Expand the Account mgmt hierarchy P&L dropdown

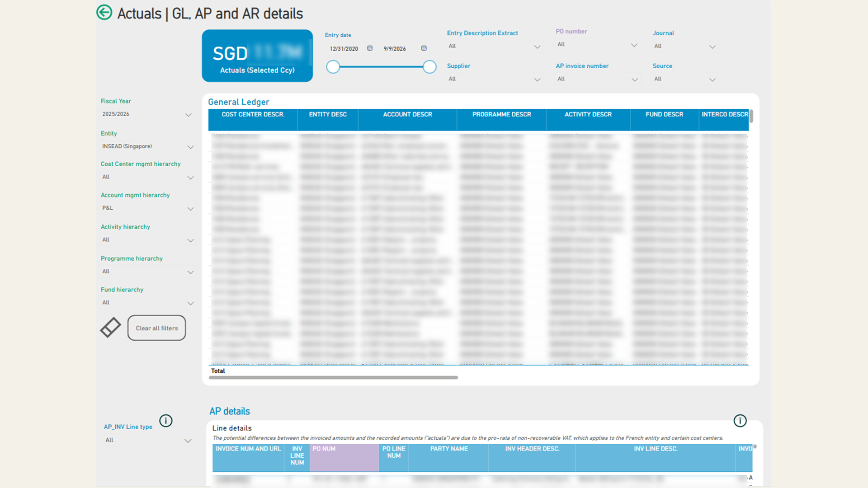tap(147, 208)
